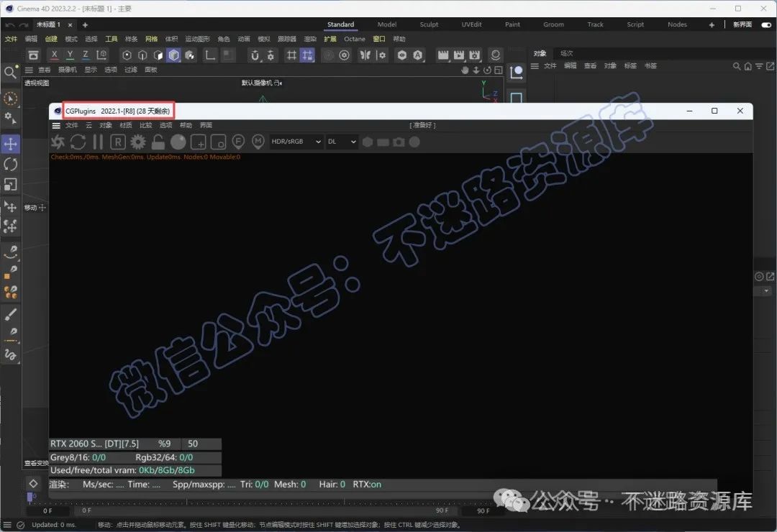
Task: Open new document tab plus button
Action: pos(85,24)
